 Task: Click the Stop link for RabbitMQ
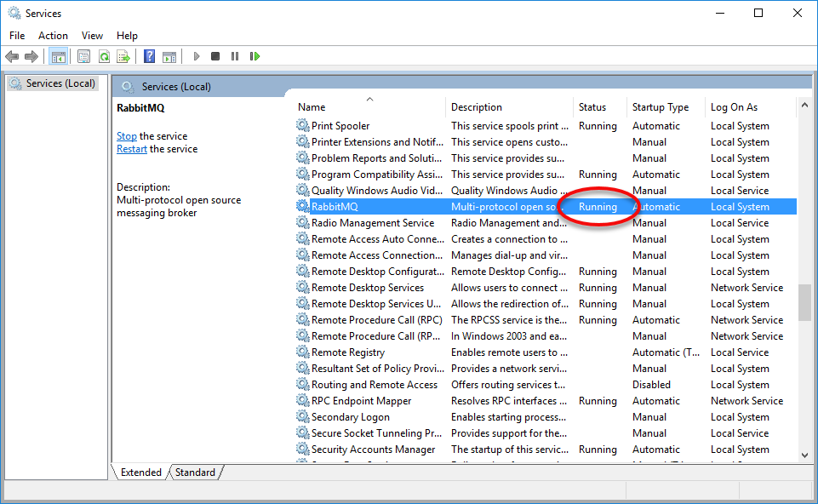pyautogui.click(x=126, y=135)
